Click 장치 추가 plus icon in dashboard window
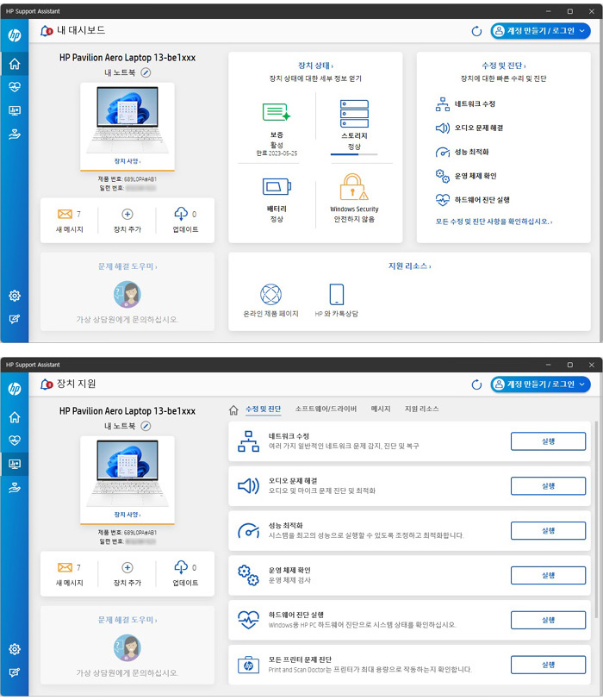 127,215
